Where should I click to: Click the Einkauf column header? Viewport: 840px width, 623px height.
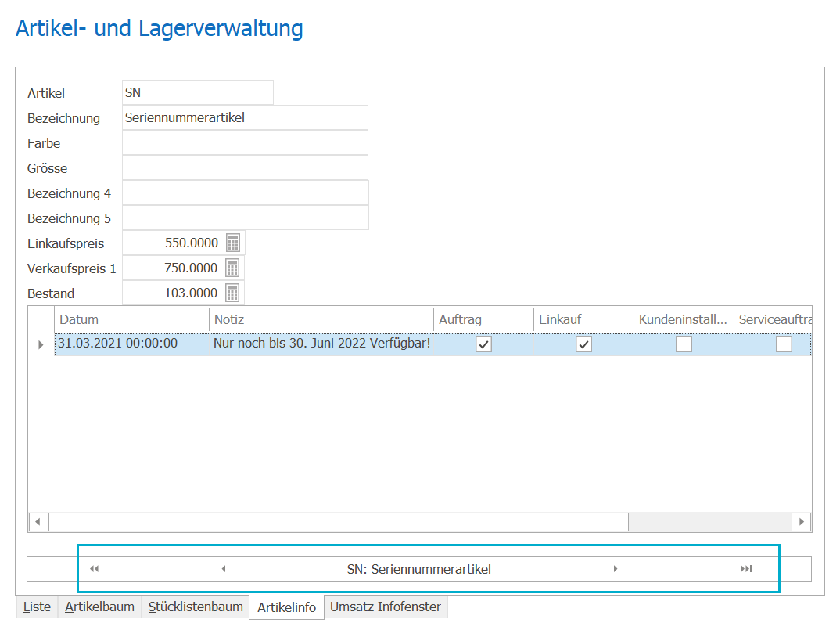tap(583, 319)
